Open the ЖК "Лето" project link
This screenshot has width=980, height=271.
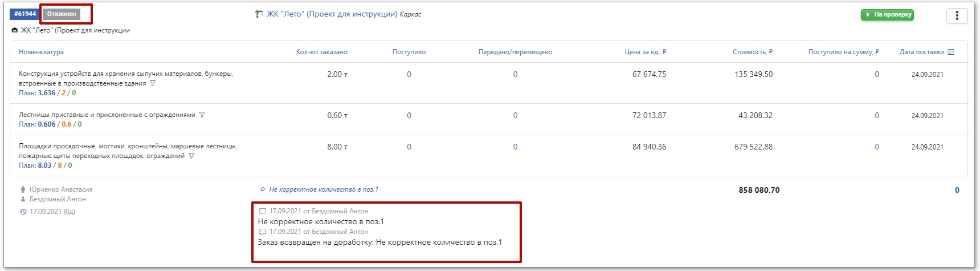coord(332,14)
